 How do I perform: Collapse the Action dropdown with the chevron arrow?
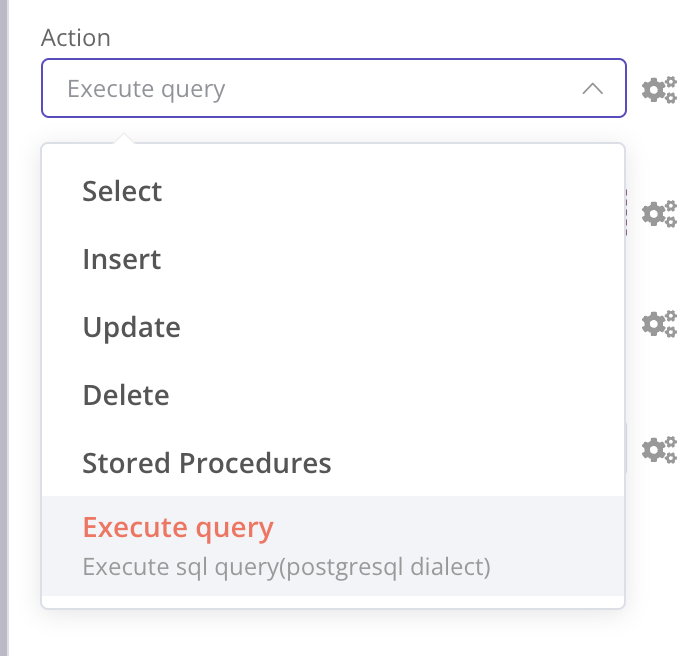592,89
